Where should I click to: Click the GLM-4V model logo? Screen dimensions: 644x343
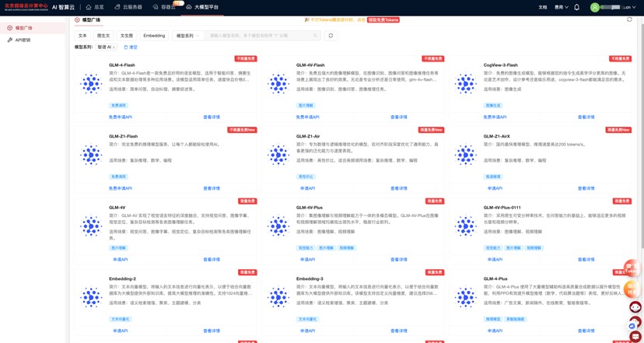(91, 226)
